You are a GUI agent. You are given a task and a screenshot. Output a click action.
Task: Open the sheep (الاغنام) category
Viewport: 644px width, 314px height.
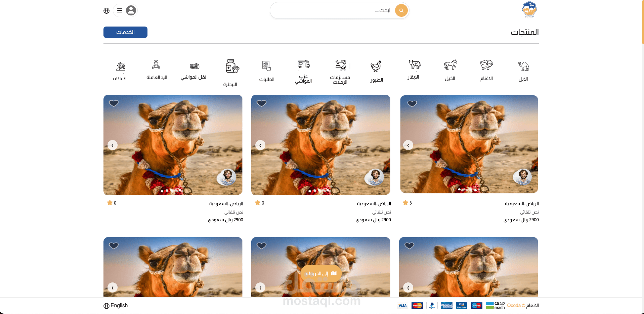(x=486, y=70)
